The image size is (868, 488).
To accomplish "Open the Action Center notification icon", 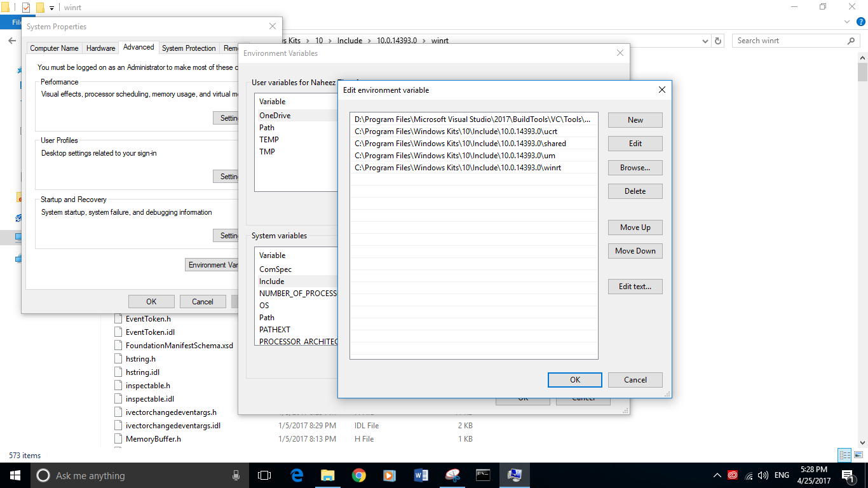I will point(846,475).
